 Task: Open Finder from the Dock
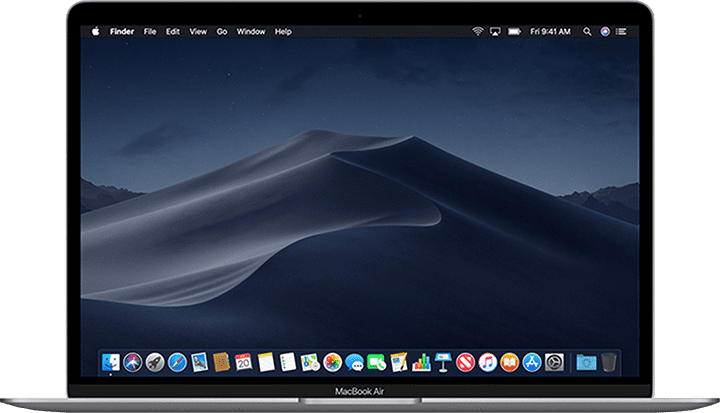point(110,361)
